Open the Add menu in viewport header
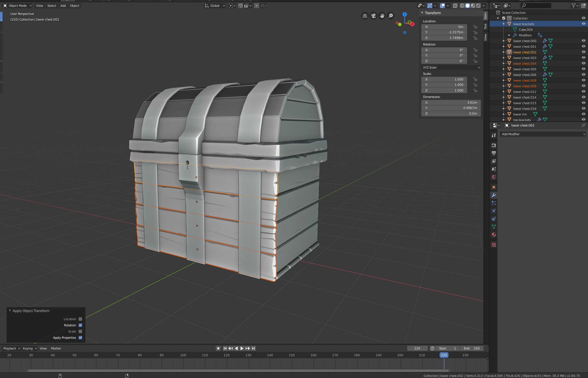Image resolution: width=588 pixels, height=378 pixels. click(x=63, y=6)
